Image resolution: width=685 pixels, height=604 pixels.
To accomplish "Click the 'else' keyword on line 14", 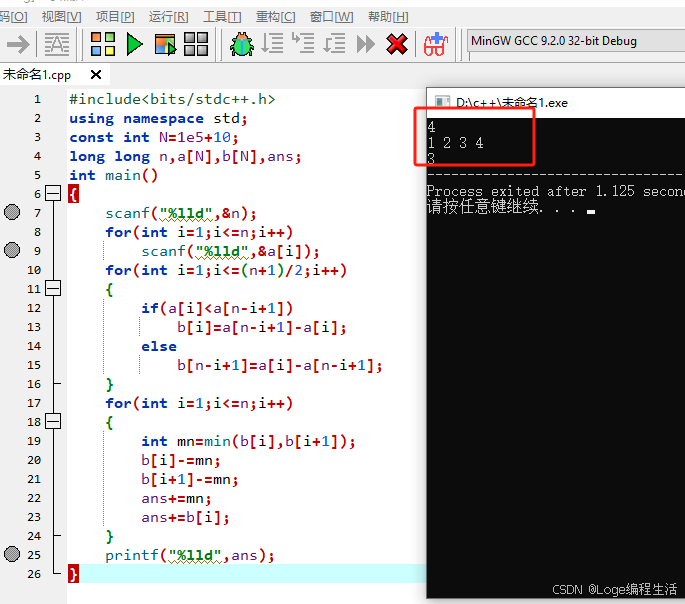I will 159,346.
